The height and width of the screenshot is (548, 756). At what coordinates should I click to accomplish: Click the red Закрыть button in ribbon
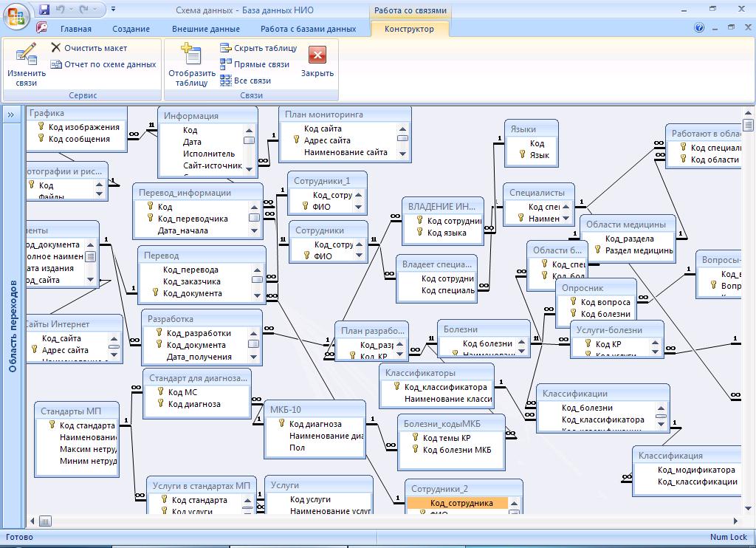coord(317,55)
